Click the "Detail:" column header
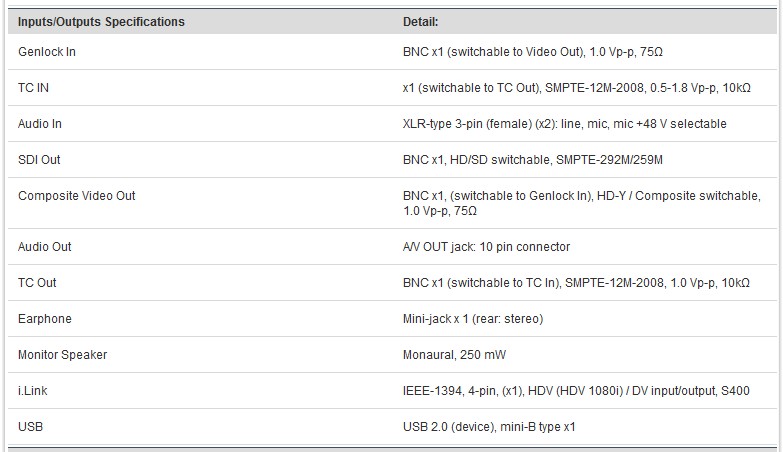783x452 pixels. click(x=421, y=21)
